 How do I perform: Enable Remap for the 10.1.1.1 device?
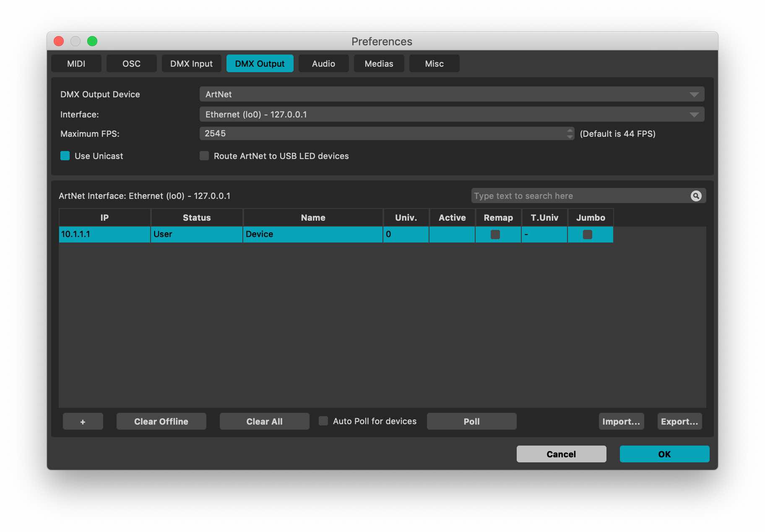tap(495, 235)
